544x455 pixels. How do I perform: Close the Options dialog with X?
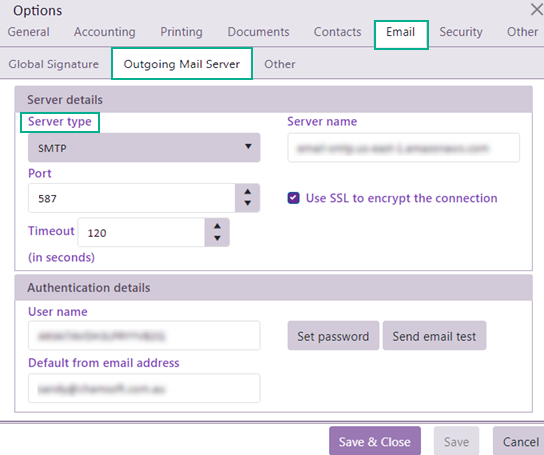(537, 10)
